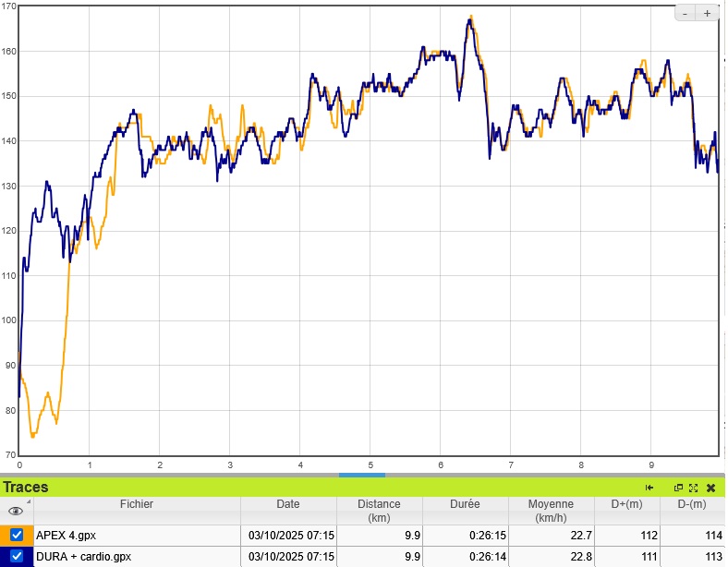
Task: Click the dark blue DURA color swatch
Action: pos(5,556)
